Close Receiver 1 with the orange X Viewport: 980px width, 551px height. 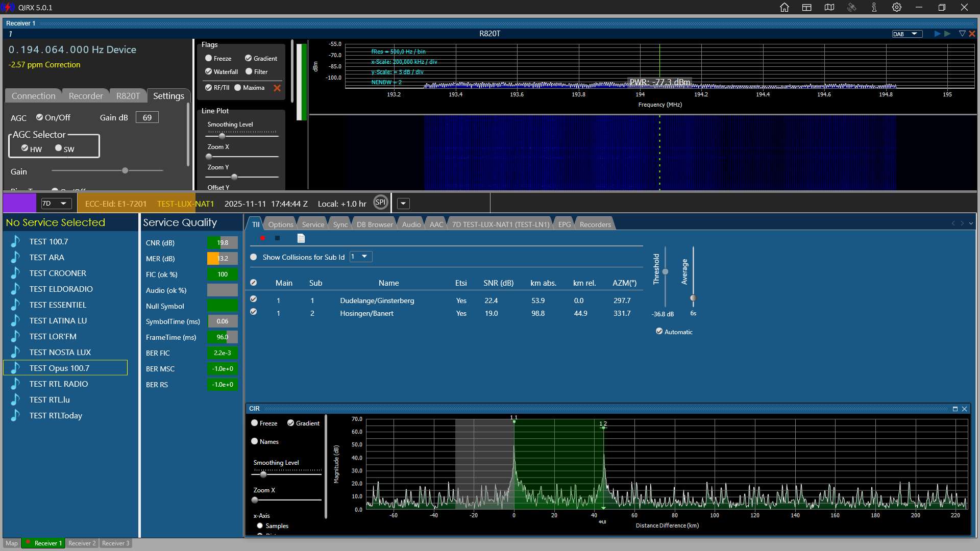pos(972,34)
